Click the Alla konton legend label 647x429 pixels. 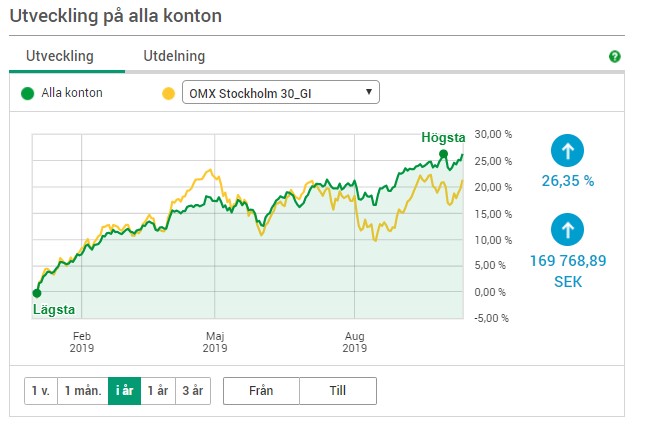[72, 93]
